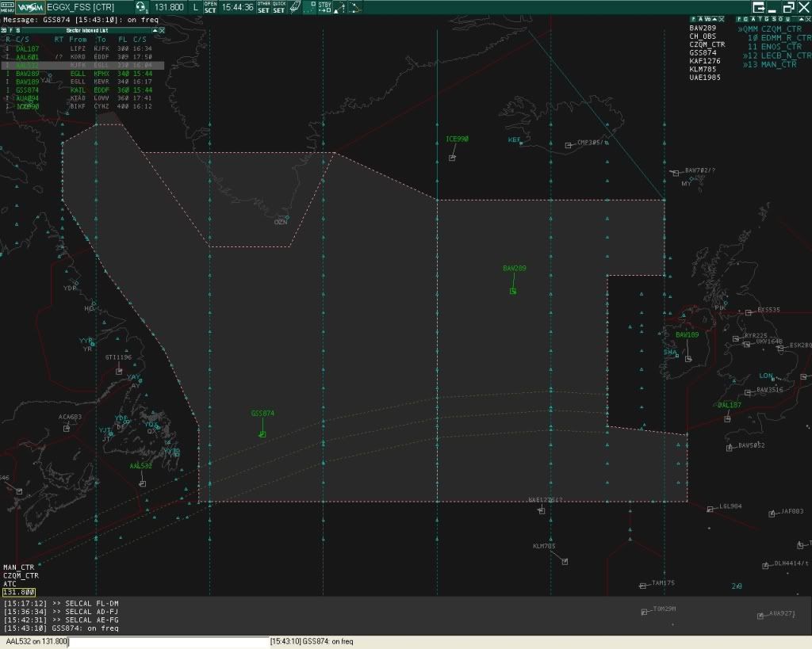Switch to the ATC chat tab
The width and height of the screenshot is (812, 649).
click(x=10, y=583)
